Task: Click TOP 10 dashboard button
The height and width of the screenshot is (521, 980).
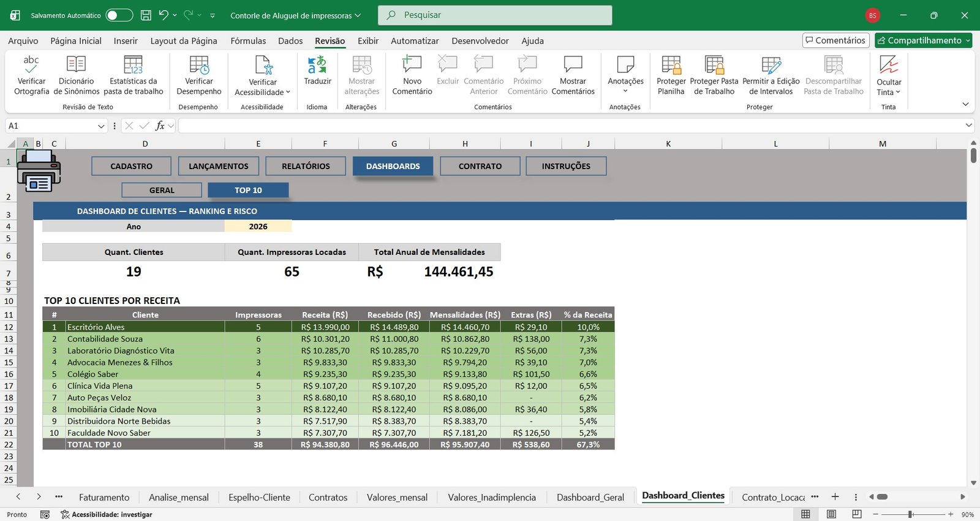Action: tap(248, 190)
